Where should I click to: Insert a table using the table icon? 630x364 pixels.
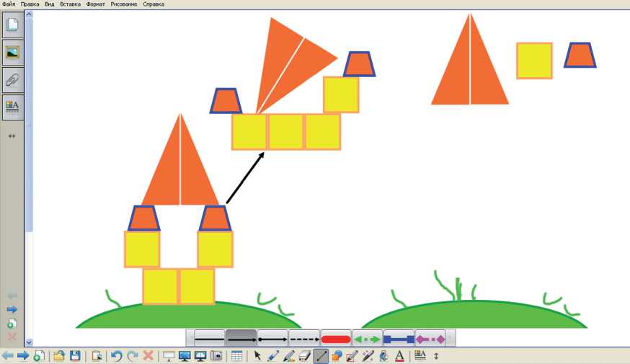pyautogui.click(x=236, y=356)
